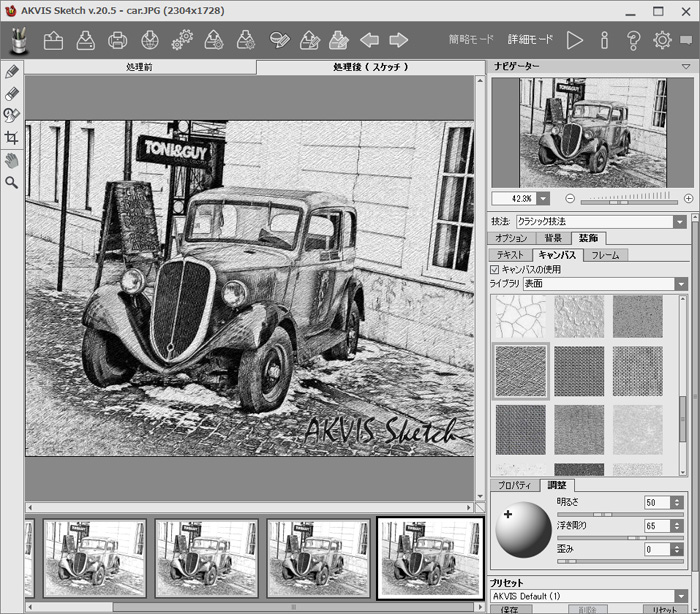Save guiding strokes to file icon

tap(339, 40)
